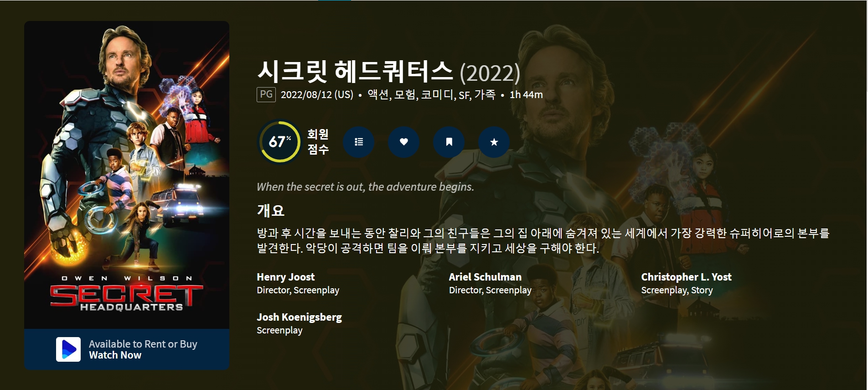Rate the movie with star icon

pos(494,142)
